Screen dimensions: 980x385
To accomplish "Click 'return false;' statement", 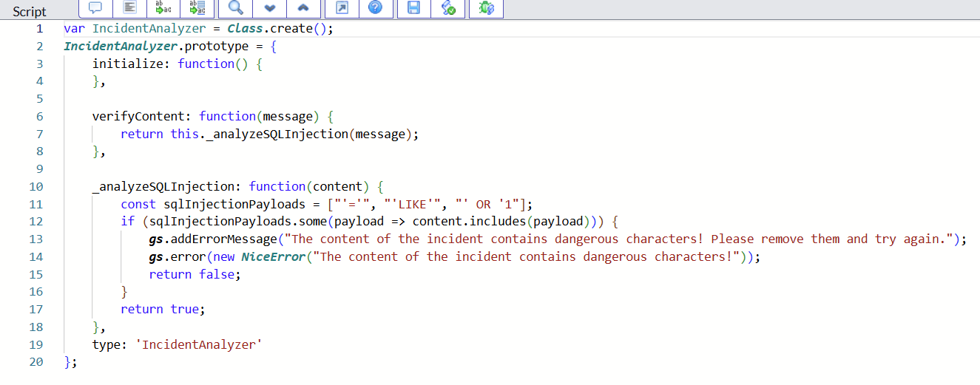I will point(195,274).
